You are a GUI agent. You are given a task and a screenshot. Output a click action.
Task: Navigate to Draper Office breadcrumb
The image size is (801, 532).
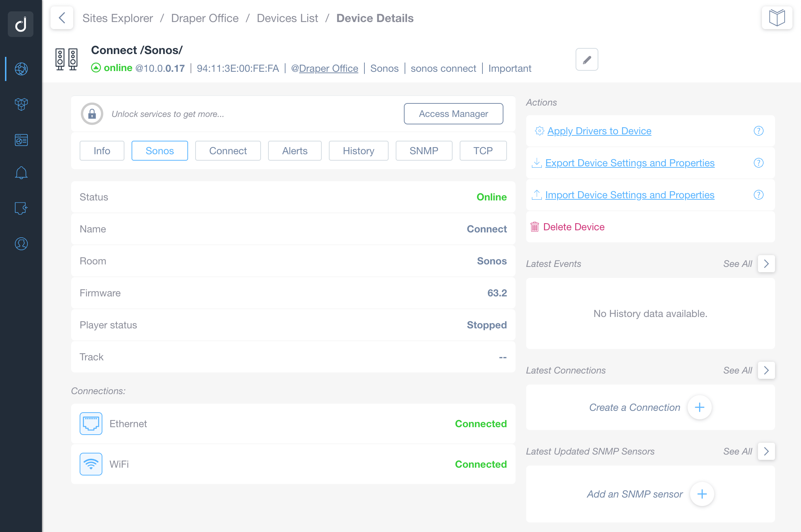(205, 18)
